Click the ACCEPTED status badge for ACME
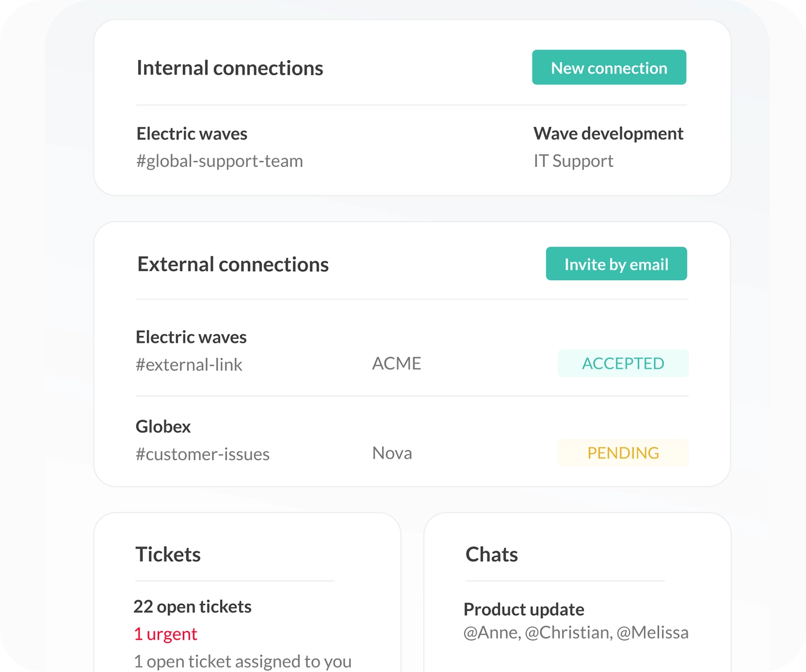 tap(623, 363)
